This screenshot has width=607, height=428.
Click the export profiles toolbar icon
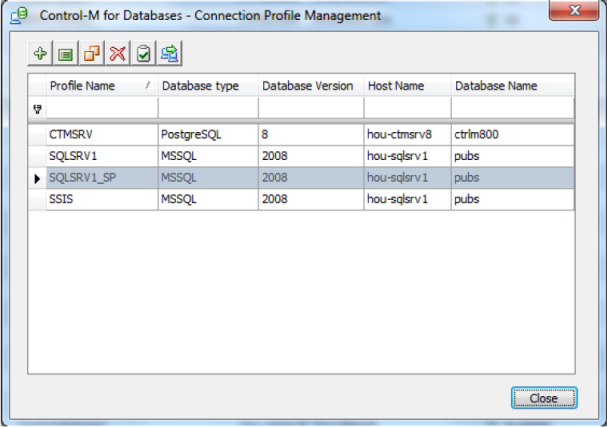pos(169,53)
